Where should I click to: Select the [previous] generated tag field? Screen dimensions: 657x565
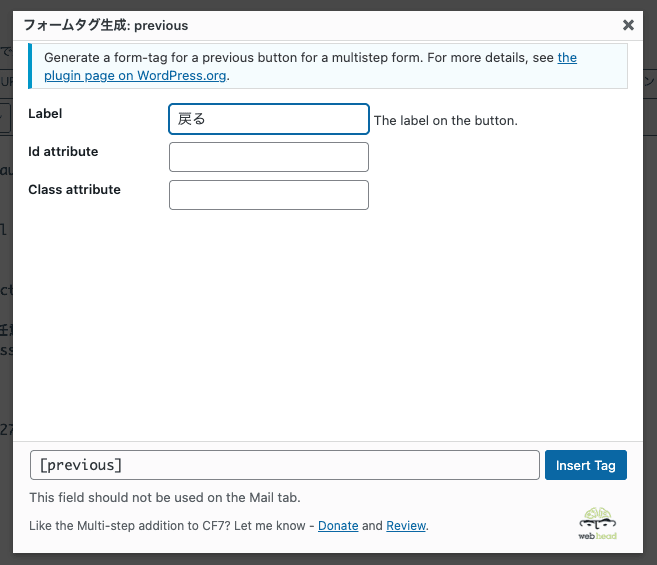click(285, 465)
